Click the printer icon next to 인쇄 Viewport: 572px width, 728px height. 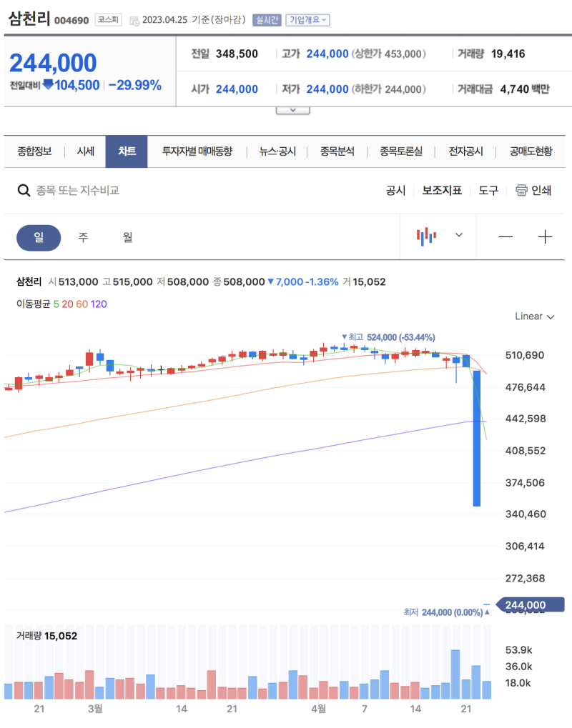(x=521, y=191)
